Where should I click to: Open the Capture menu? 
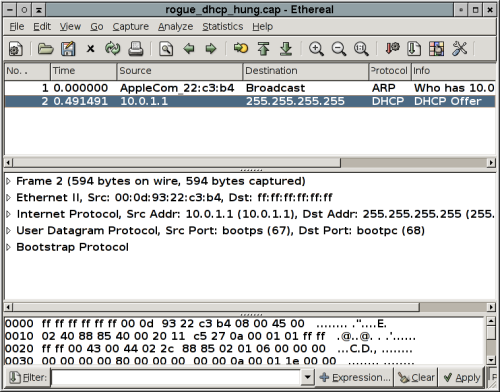point(130,26)
